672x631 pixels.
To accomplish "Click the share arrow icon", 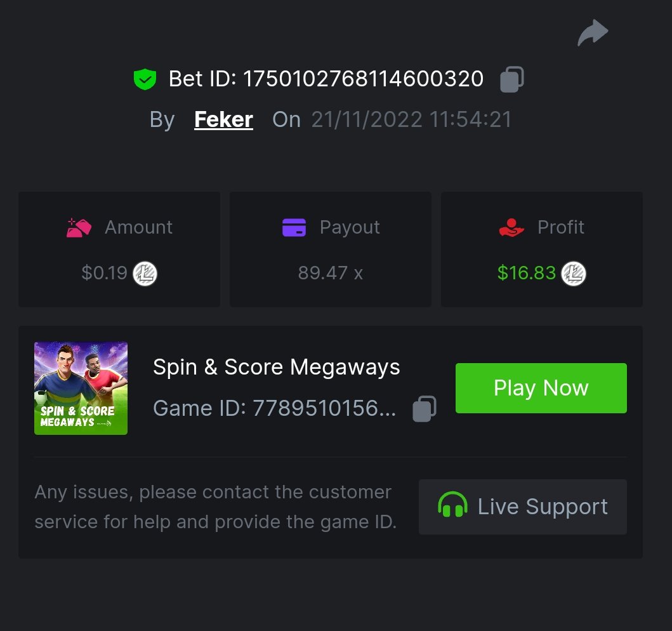I will [x=593, y=33].
